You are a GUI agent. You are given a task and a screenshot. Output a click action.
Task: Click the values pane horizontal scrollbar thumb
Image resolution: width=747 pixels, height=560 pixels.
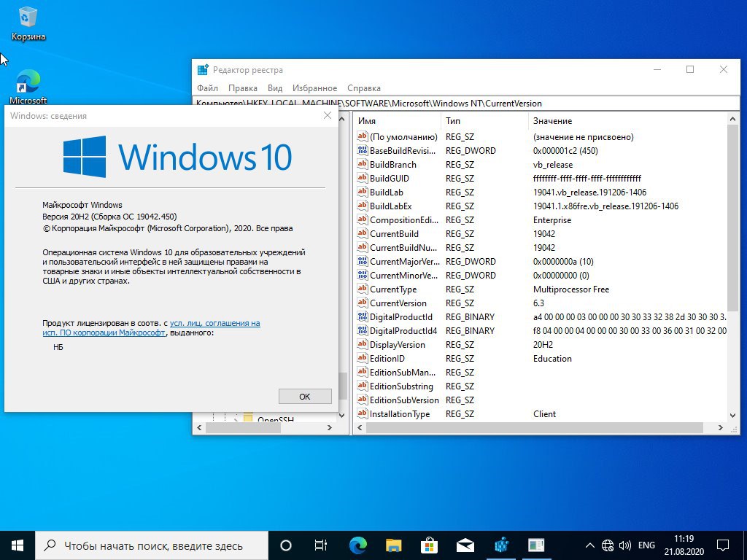click(x=535, y=427)
